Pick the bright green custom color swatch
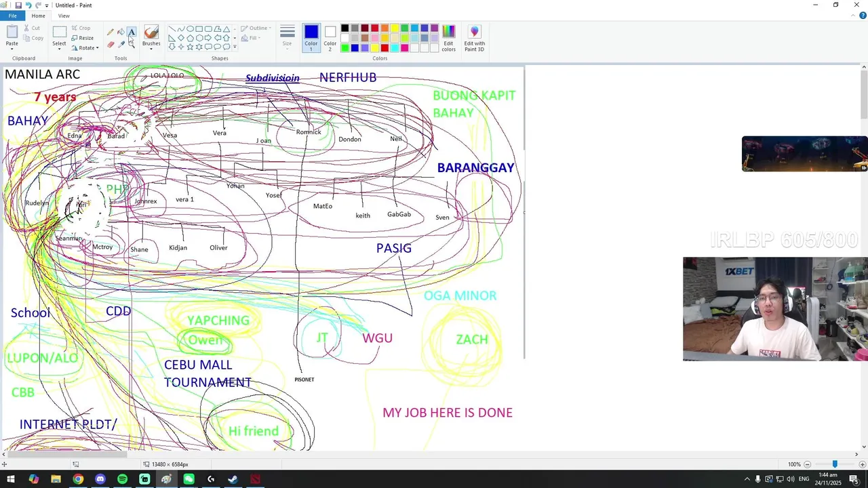 pos(344,48)
